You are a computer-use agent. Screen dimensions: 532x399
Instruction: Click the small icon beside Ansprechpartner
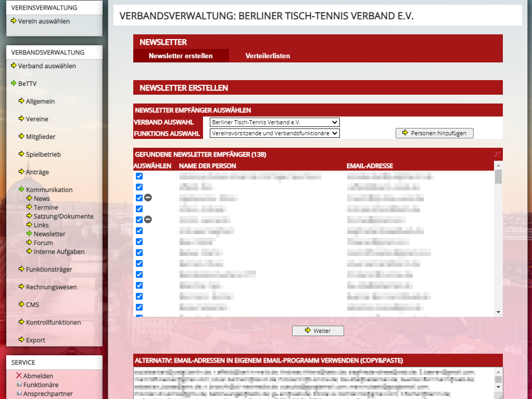click(19, 393)
